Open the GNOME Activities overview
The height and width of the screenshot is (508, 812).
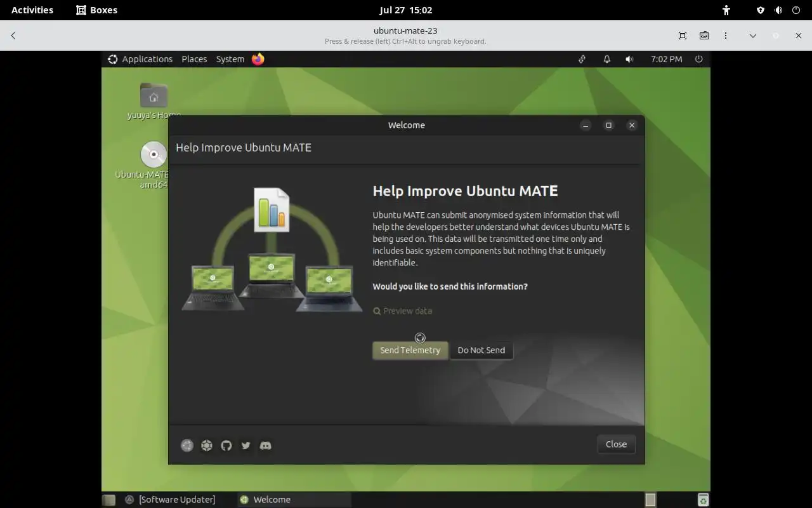pos(32,10)
